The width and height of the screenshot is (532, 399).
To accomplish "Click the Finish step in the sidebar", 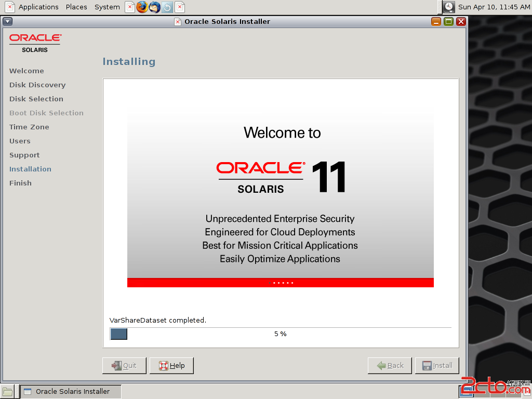I will 20,183.
